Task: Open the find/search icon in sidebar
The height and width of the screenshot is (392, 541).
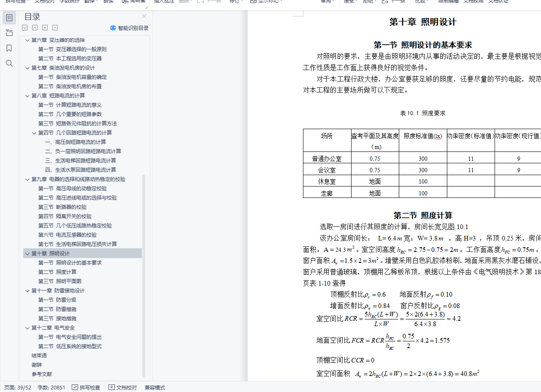Action: point(9,63)
